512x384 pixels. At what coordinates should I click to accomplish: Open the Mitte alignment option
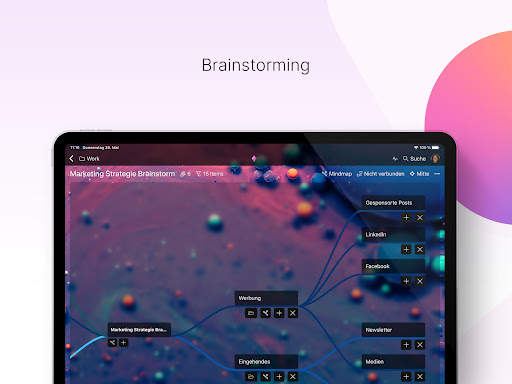(419, 174)
